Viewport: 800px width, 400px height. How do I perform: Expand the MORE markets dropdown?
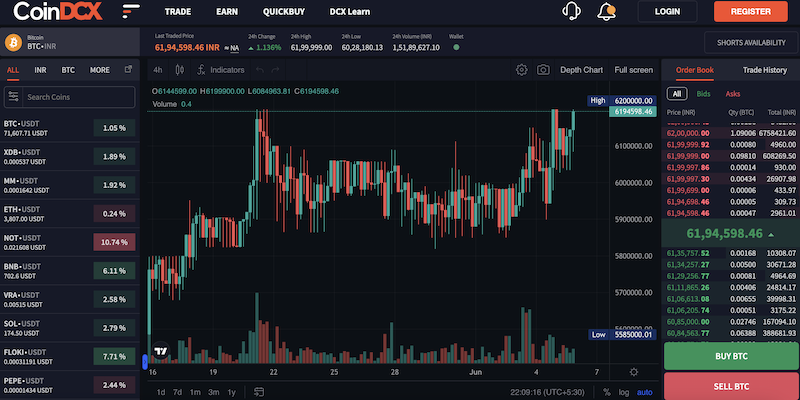click(x=99, y=70)
